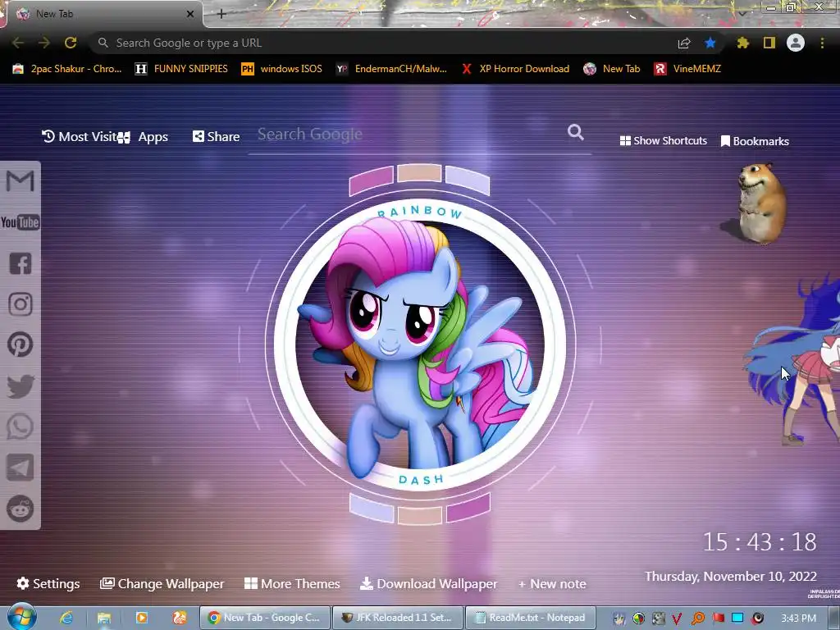Open the Extensions puzzle icon

(x=742, y=43)
